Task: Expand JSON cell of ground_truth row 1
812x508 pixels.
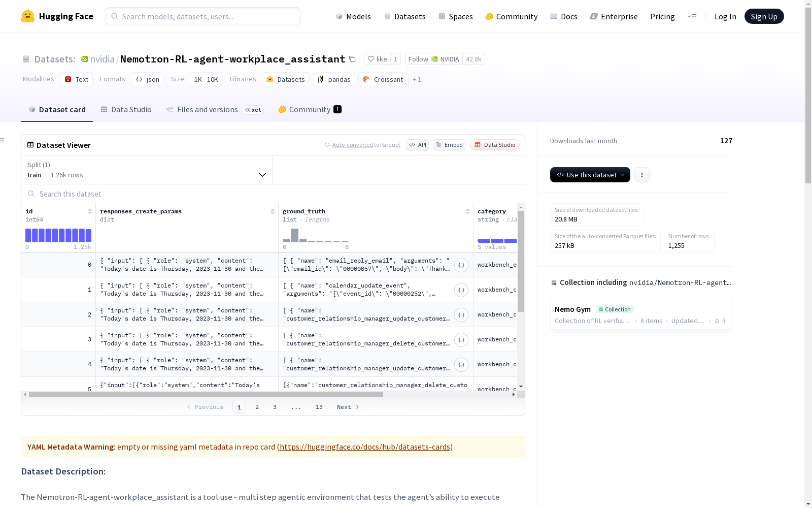Action: [461, 290]
